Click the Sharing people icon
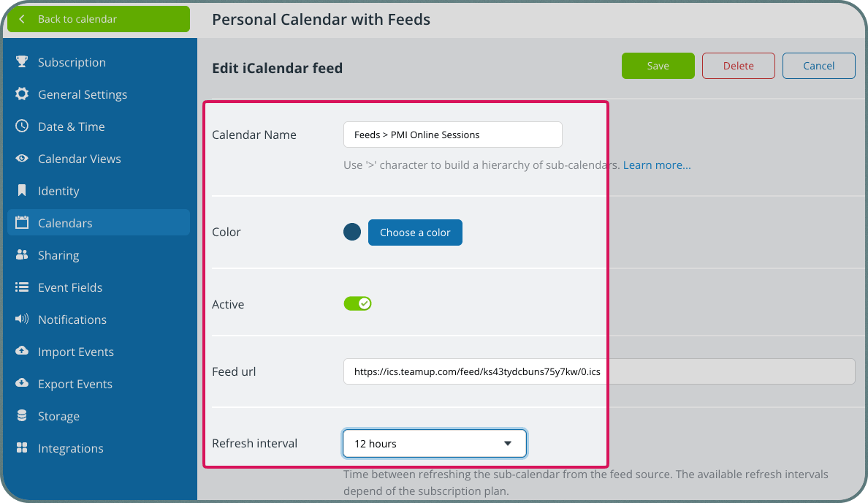 pyautogui.click(x=22, y=254)
